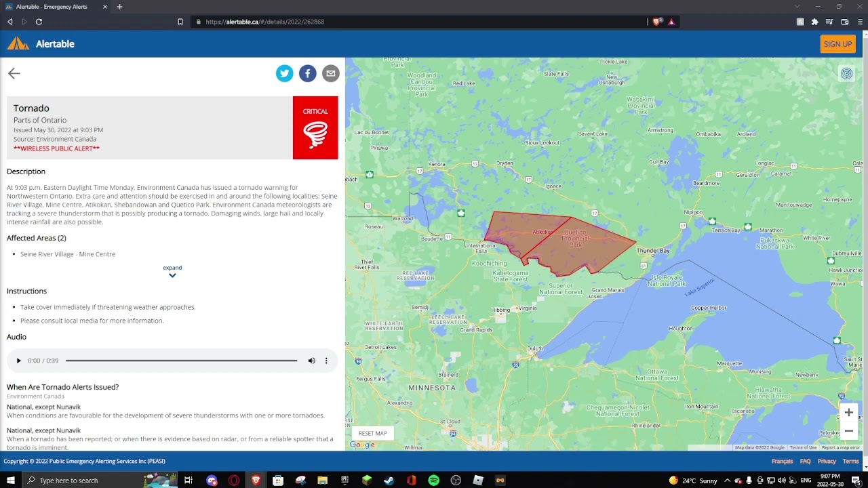Bookmark this page
The height and width of the screenshot is (488, 868).
pos(180,22)
